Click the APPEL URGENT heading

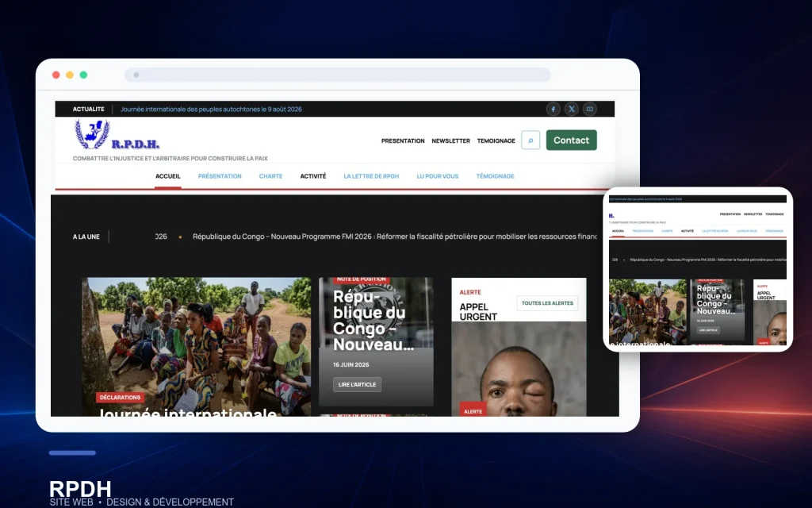click(x=478, y=311)
